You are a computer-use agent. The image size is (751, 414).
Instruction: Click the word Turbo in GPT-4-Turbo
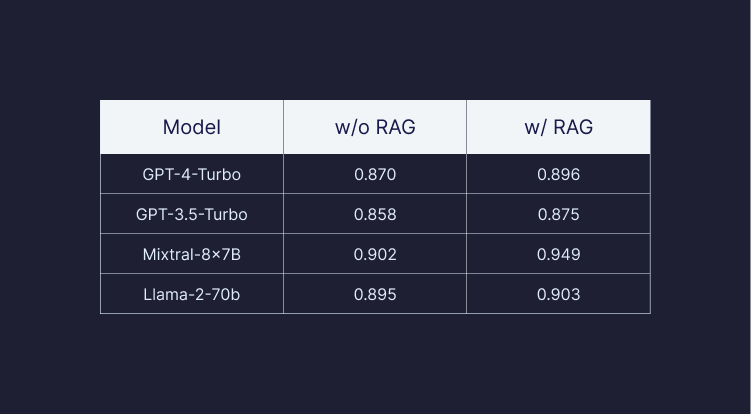[x=220, y=174]
